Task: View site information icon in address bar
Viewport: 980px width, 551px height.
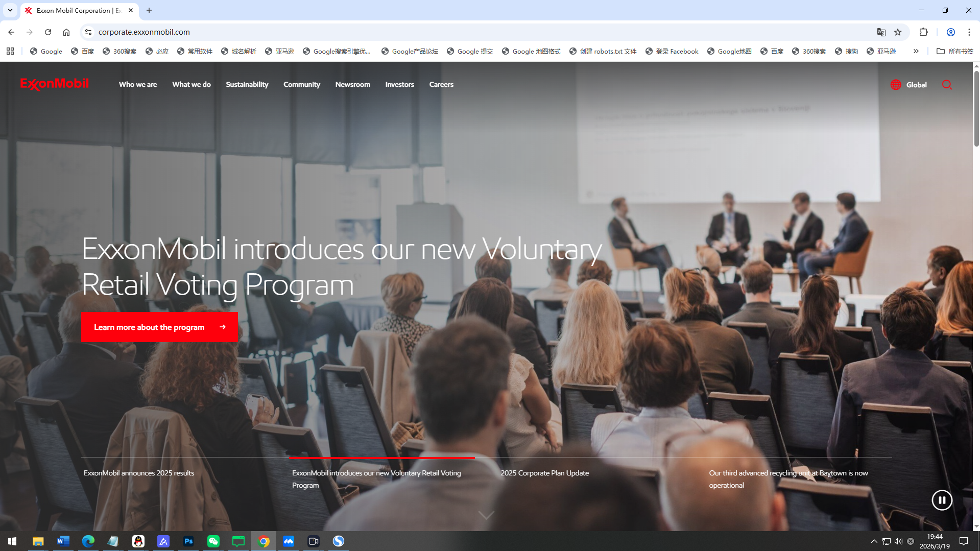Action: tap(88, 32)
